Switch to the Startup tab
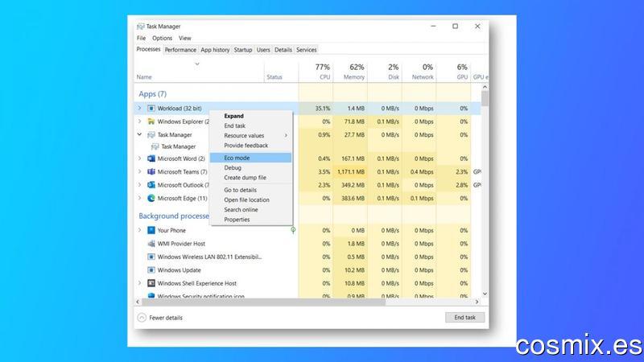The height and width of the screenshot is (362, 644). click(x=243, y=50)
